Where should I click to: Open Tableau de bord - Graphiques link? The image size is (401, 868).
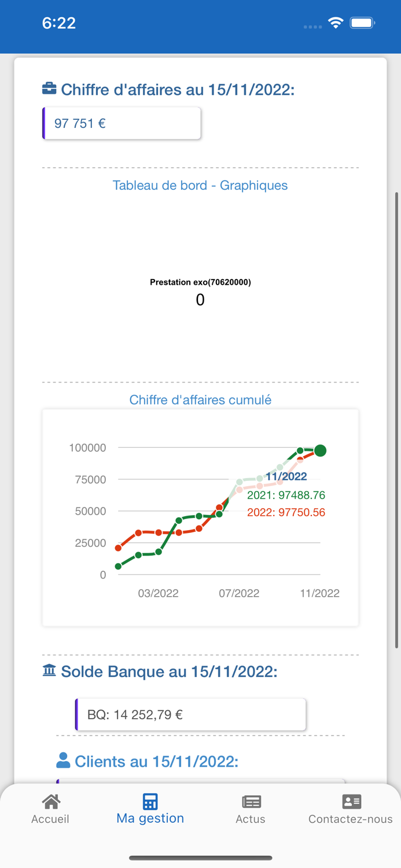[x=200, y=185]
